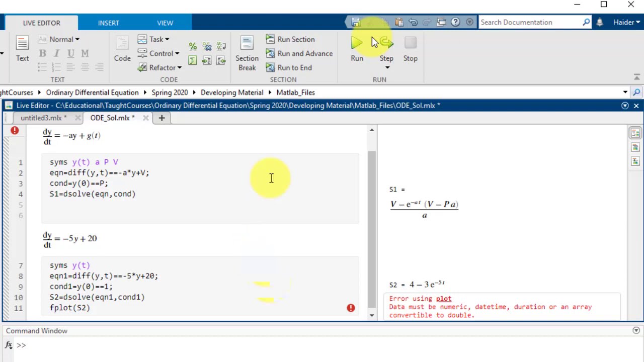Show output on right view icon
This screenshot has height=362, width=644.
[635, 133]
